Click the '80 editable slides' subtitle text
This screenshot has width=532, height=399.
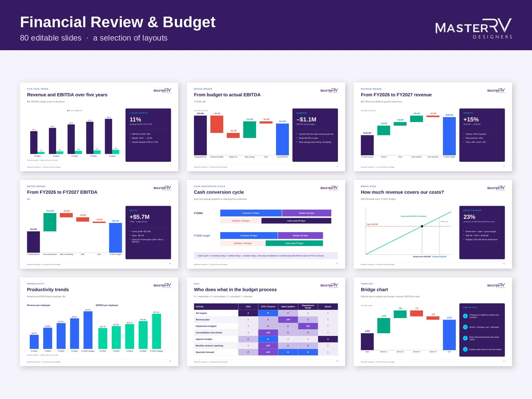click(x=51, y=38)
